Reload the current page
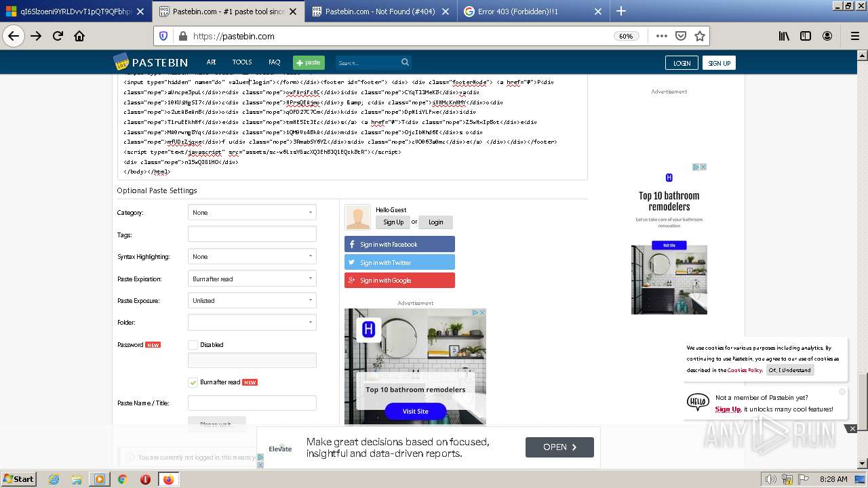 point(58,36)
